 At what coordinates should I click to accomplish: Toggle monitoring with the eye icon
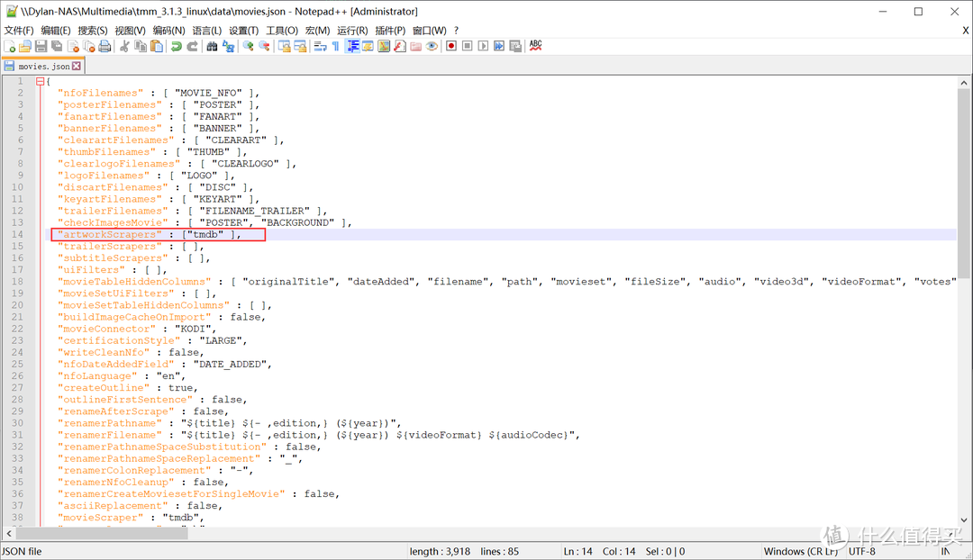[x=432, y=46]
